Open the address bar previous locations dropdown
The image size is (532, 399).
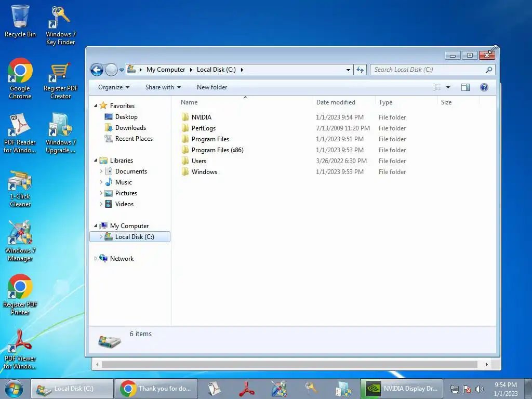348,70
